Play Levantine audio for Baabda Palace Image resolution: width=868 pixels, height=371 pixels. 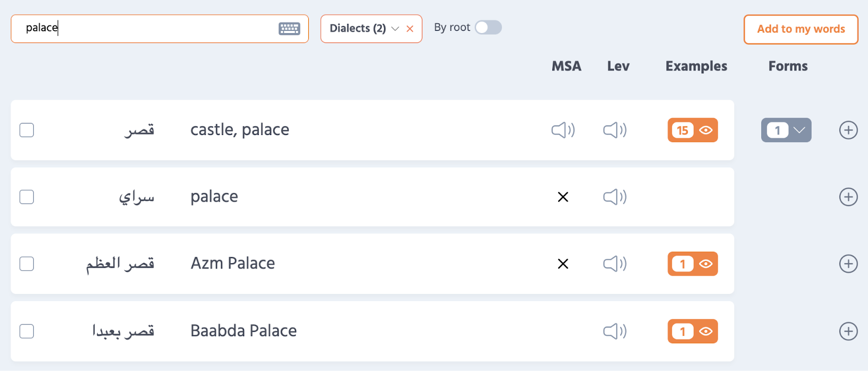click(615, 331)
